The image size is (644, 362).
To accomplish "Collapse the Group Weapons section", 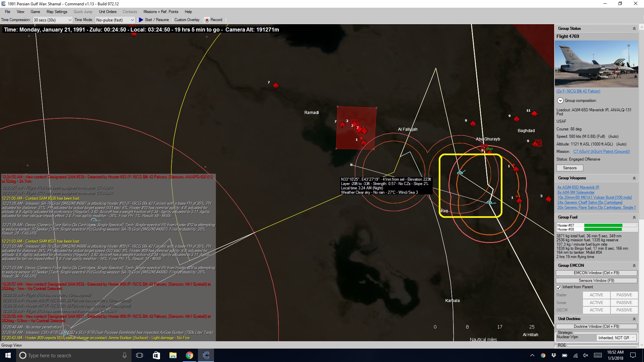I will [x=634, y=178].
